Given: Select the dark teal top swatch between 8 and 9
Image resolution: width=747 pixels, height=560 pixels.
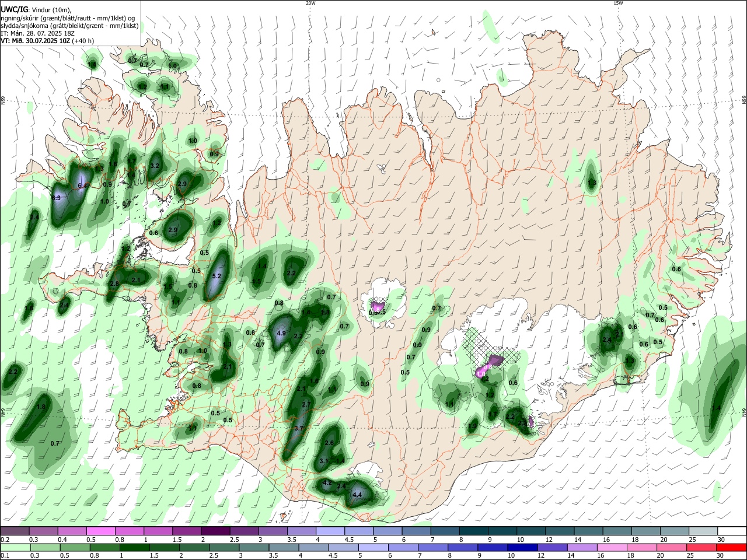Looking at the screenshot, I should point(474,531).
